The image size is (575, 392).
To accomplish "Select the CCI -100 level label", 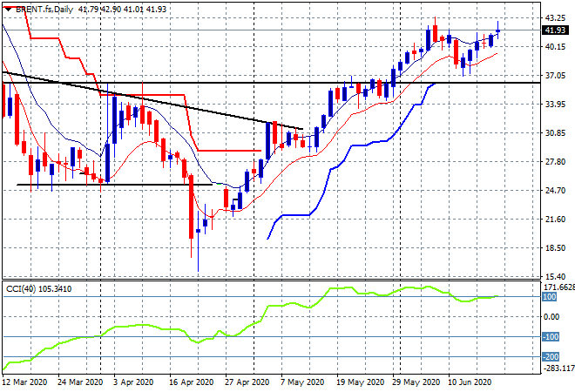I will click(x=551, y=336).
